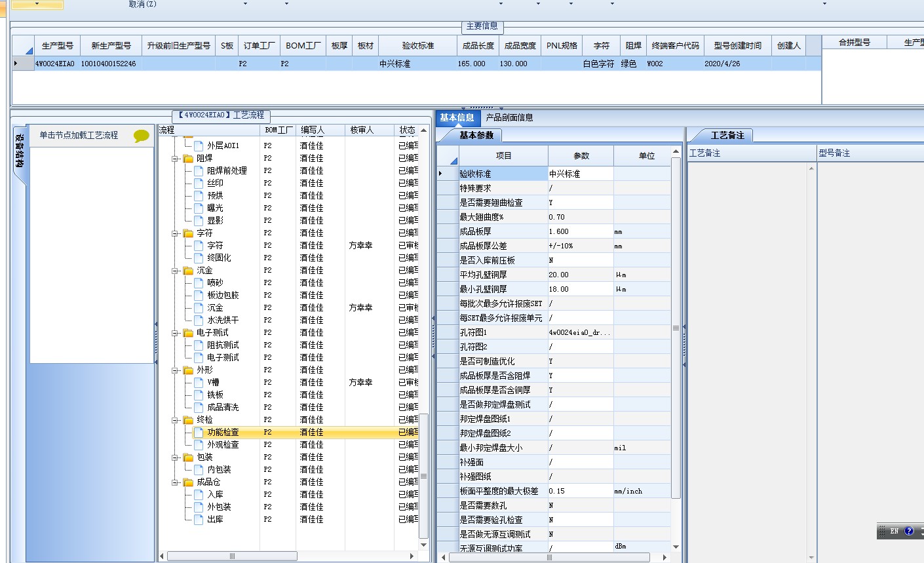Click the document icon beside 出库
The height and width of the screenshot is (563, 924).
click(x=199, y=519)
